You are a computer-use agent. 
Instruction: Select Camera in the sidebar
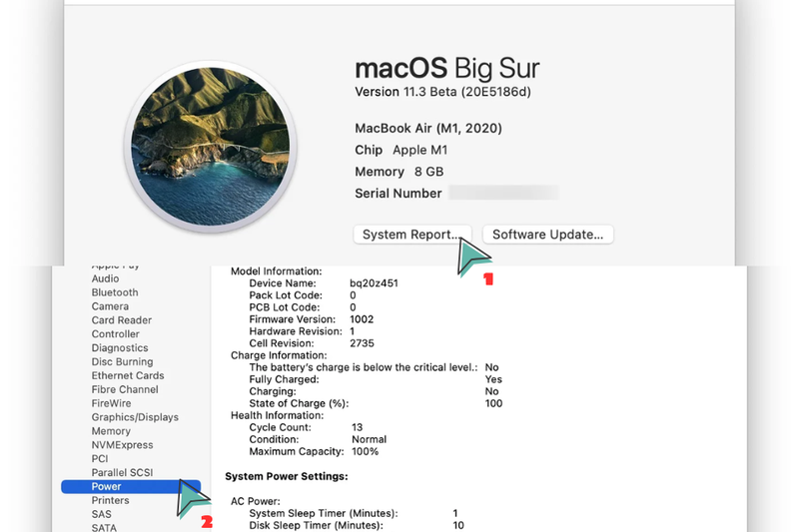tap(110, 306)
